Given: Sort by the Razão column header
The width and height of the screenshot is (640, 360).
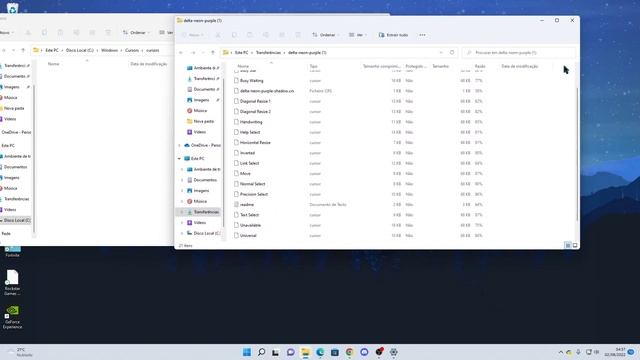Looking at the screenshot, I should coord(480,66).
